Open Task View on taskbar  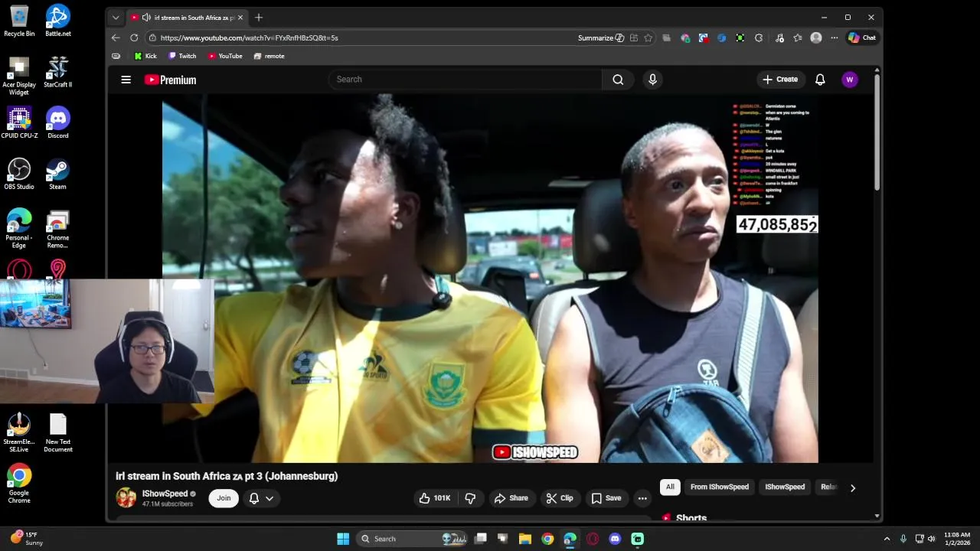480,539
